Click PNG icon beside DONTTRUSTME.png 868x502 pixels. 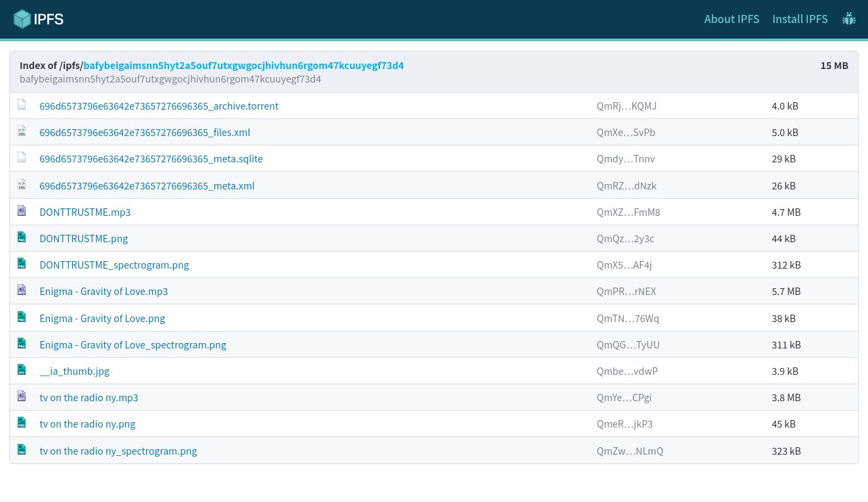point(22,237)
